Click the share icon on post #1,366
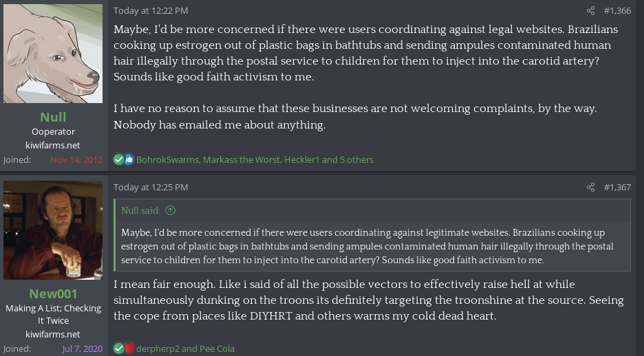Viewport: 644px width, 356px height. (x=590, y=11)
